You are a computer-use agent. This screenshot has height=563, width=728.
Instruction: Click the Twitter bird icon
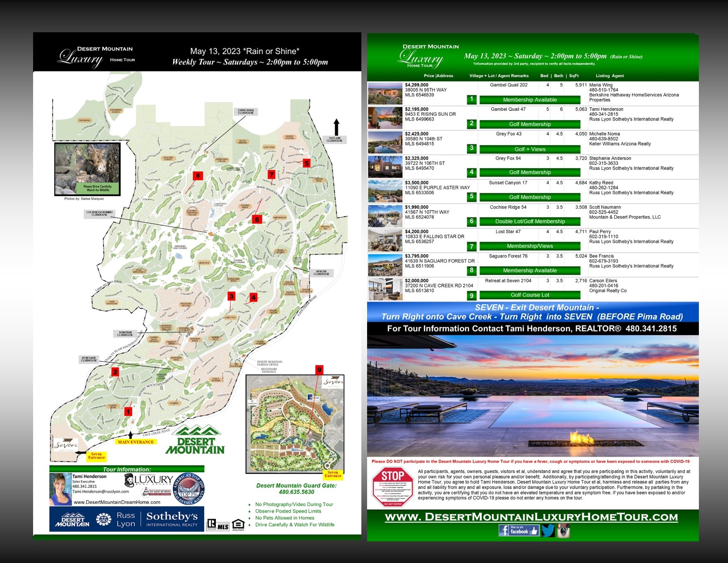[548, 530]
